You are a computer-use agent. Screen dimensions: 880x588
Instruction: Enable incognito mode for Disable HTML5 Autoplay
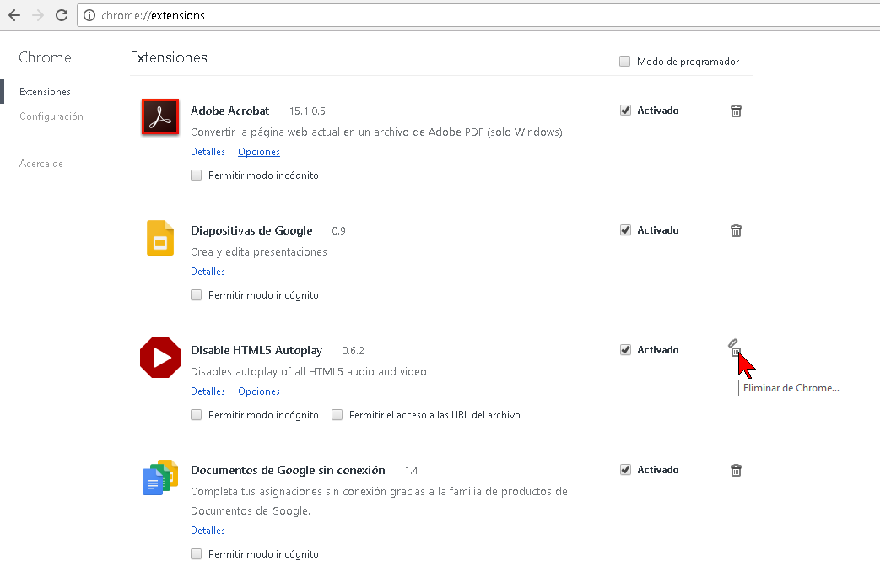coord(196,414)
